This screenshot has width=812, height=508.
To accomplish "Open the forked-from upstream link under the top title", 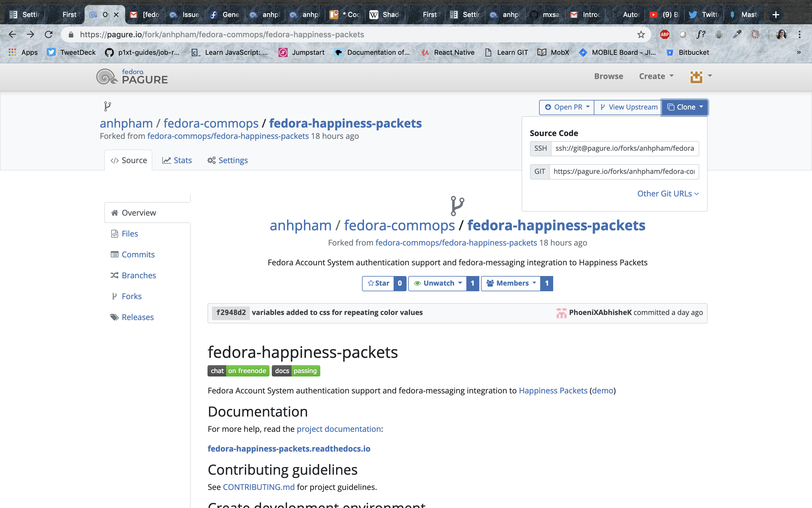I will [228, 136].
